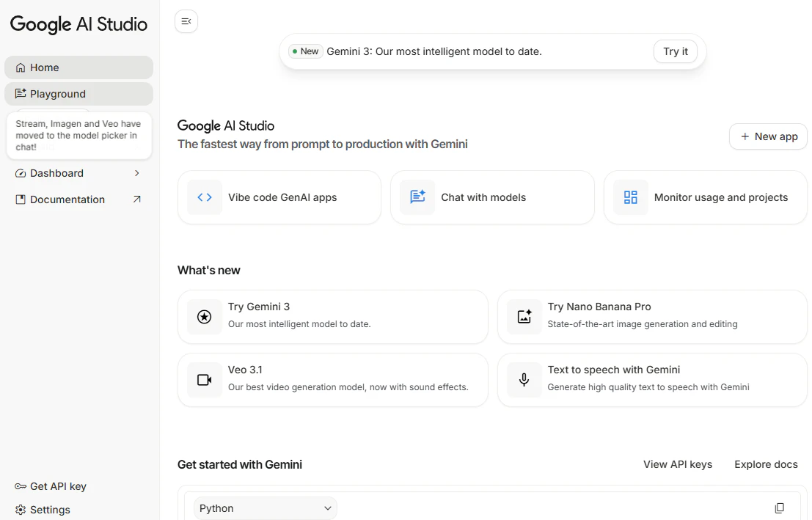
Task: Click the code brackets icon for Vibe code
Action: [205, 197]
